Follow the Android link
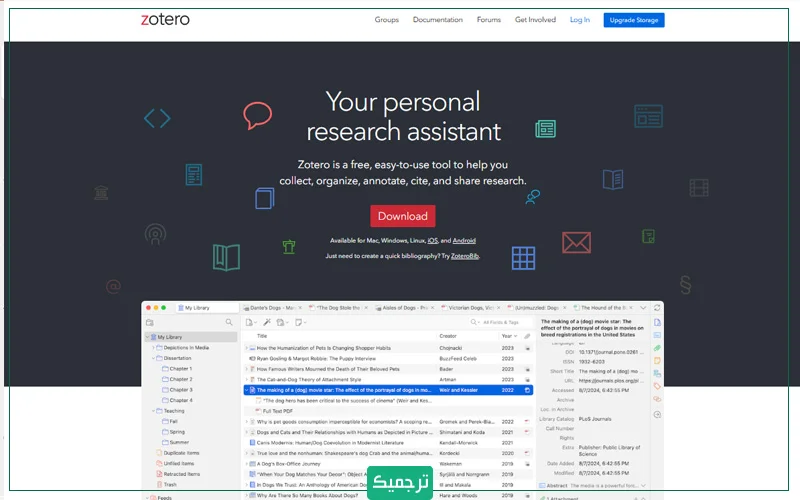This screenshot has width=800, height=500. pos(464,240)
